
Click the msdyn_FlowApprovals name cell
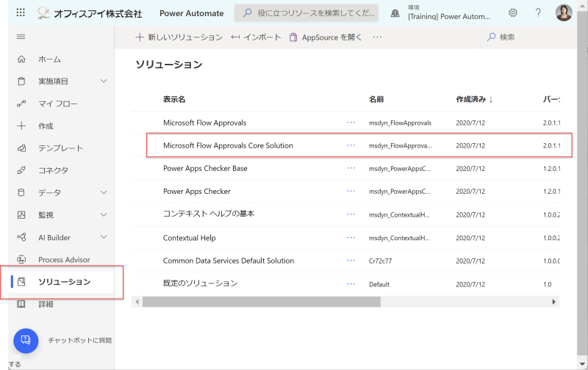pos(400,123)
